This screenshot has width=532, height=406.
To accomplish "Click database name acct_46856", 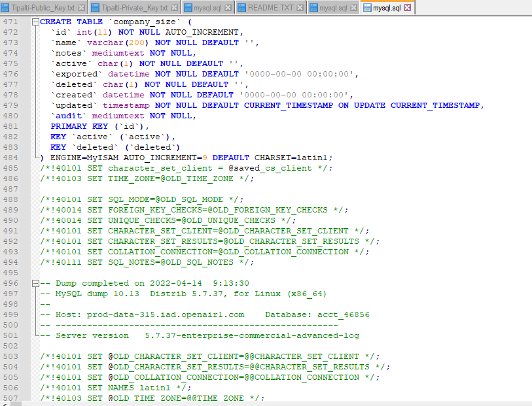I will 344,314.
